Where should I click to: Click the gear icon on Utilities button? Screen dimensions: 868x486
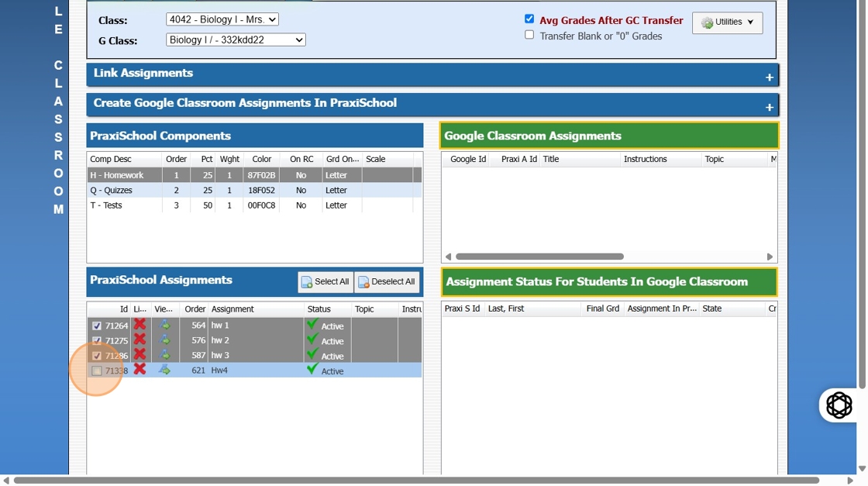(707, 22)
